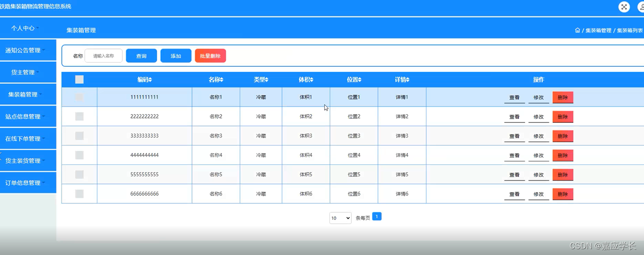The width and height of the screenshot is (644, 255).
Task: Select the cell 详情5
Action: [402, 175]
